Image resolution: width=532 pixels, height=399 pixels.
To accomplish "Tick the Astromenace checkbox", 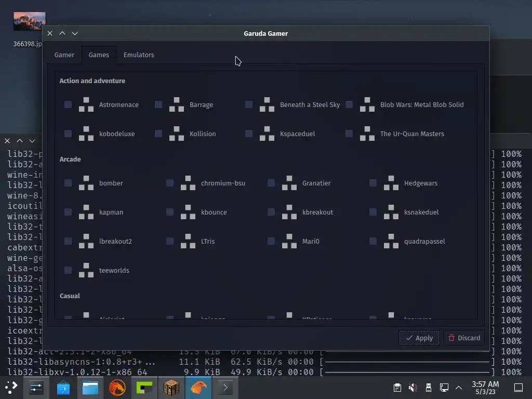I will pos(68,104).
